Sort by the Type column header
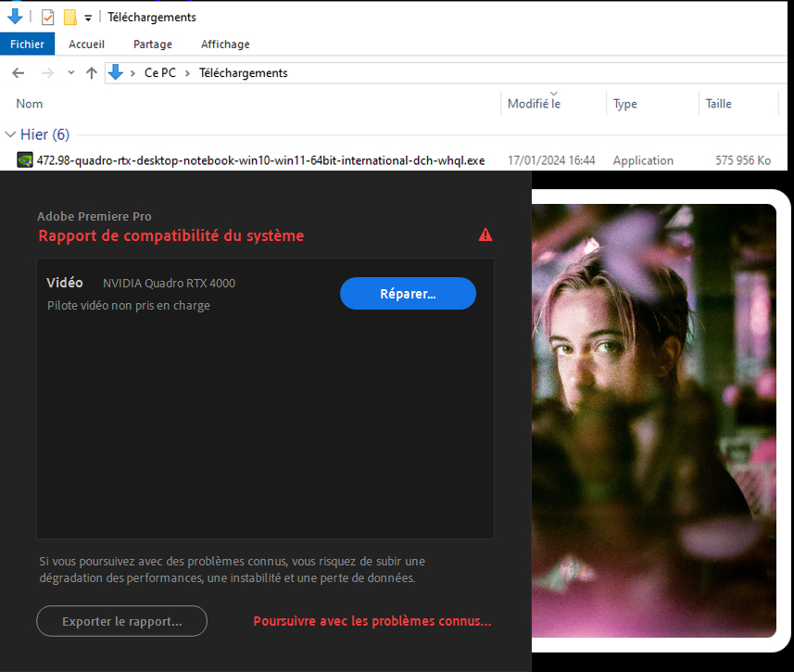This screenshot has height=672, width=794. click(x=624, y=104)
